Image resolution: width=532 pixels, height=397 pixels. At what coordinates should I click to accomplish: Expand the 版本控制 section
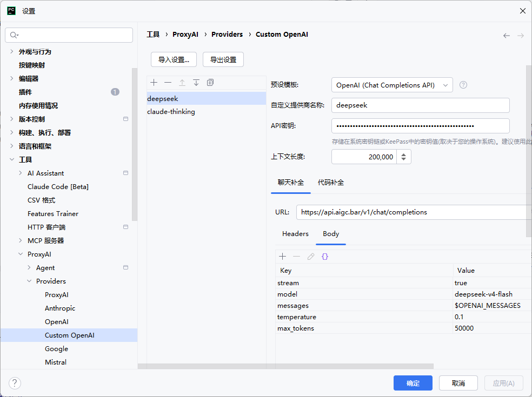coord(12,119)
